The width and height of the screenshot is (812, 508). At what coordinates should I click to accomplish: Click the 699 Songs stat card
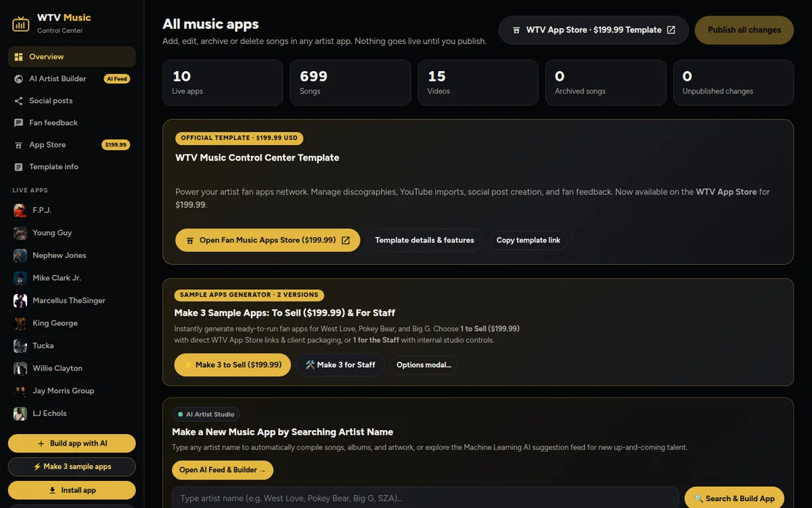[350, 83]
